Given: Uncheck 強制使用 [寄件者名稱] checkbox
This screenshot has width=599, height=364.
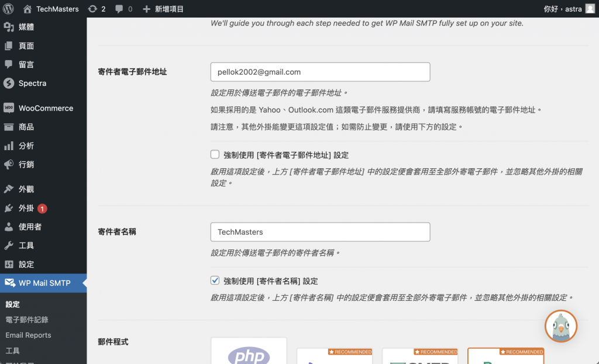Looking at the screenshot, I should [x=215, y=280].
